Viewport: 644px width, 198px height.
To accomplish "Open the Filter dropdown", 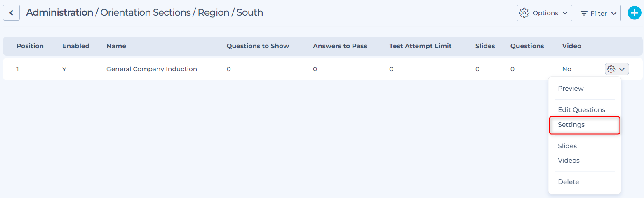I will [x=599, y=13].
